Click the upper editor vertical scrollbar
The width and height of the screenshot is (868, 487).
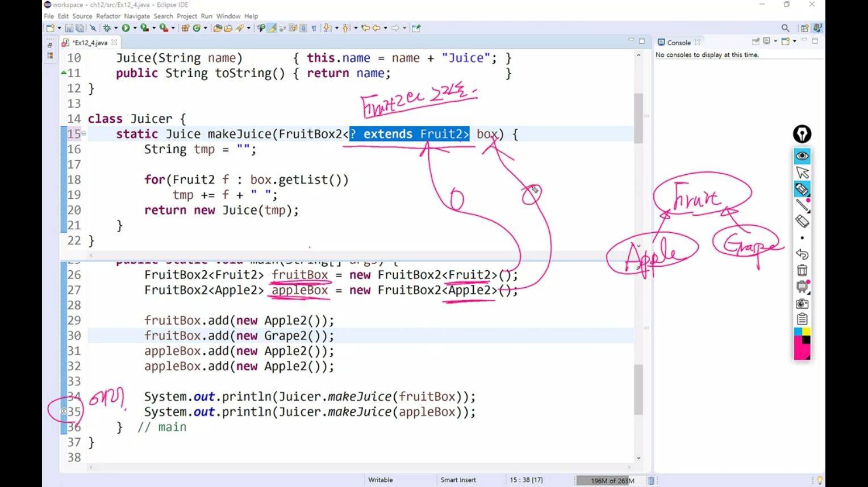tap(639, 117)
